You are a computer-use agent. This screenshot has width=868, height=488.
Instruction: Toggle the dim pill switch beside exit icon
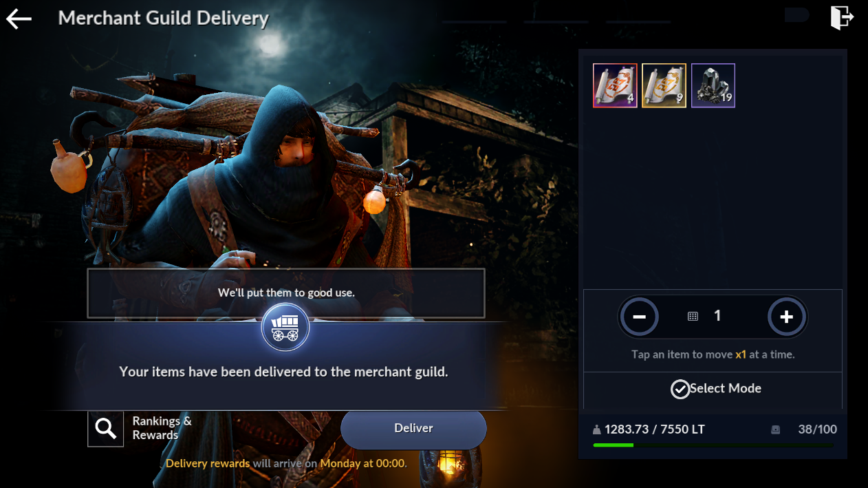[796, 14]
